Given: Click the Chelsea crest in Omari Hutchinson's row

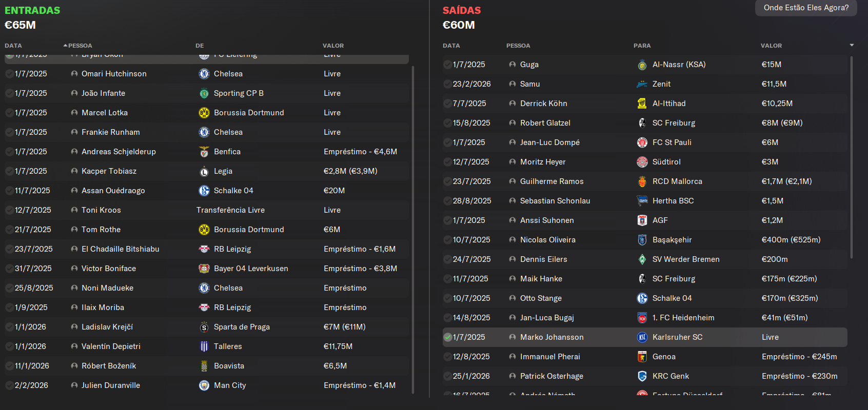Looking at the screenshot, I should pos(204,74).
